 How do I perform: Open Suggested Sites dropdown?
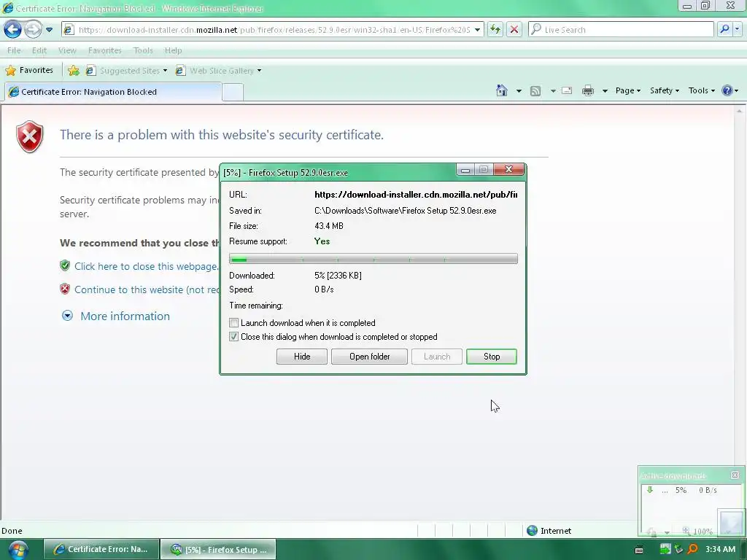point(126,71)
